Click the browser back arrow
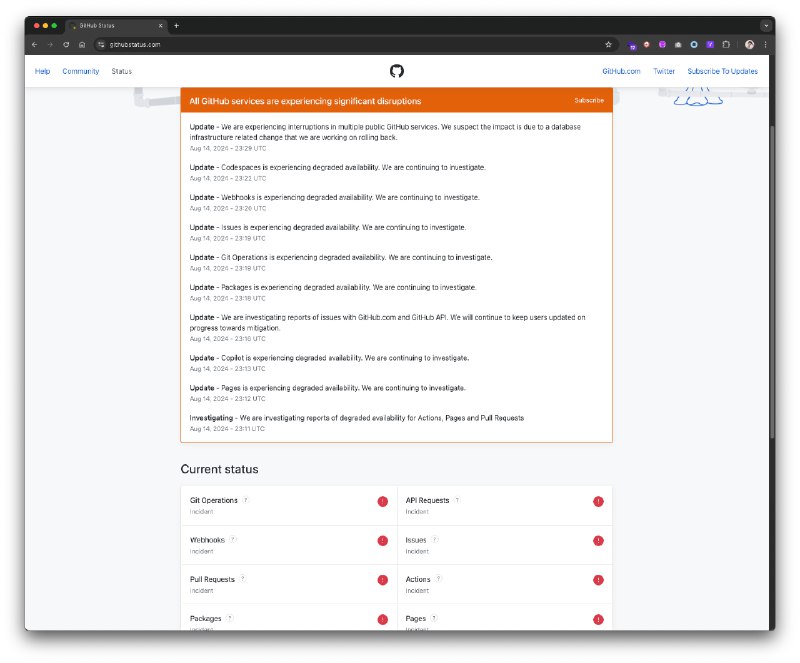Image resolution: width=800 pixels, height=663 pixels. pyautogui.click(x=35, y=44)
